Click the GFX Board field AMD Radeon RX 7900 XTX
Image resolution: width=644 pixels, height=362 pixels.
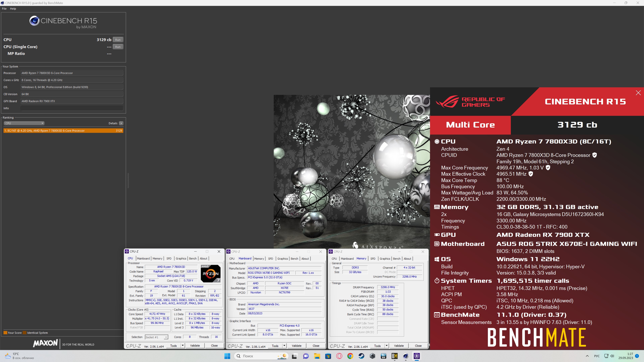pyautogui.click(x=72, y=101)
